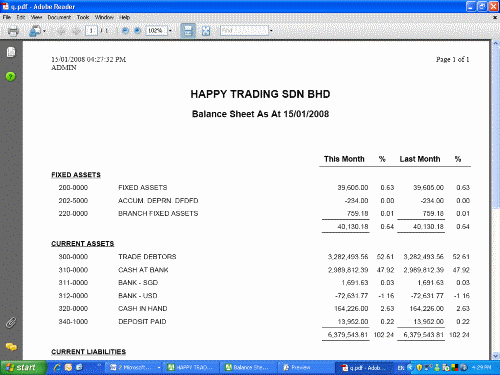Toggle the scrolling pages view mode button

click(188, 31)
